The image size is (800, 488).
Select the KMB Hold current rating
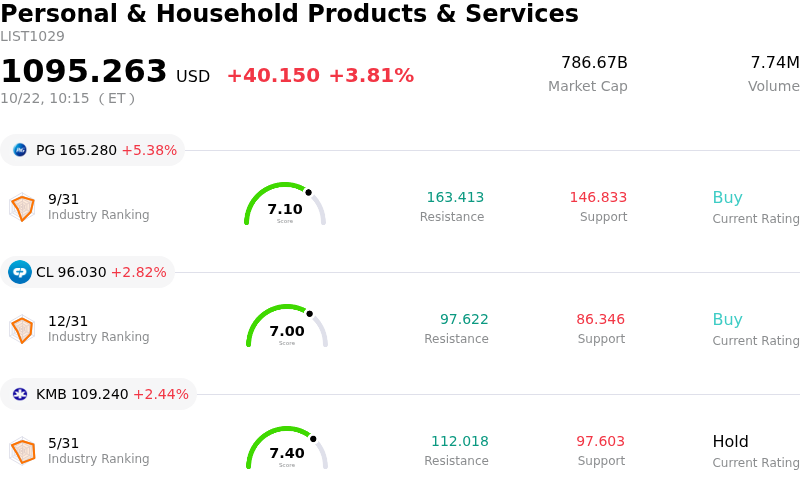coord(731,442)
